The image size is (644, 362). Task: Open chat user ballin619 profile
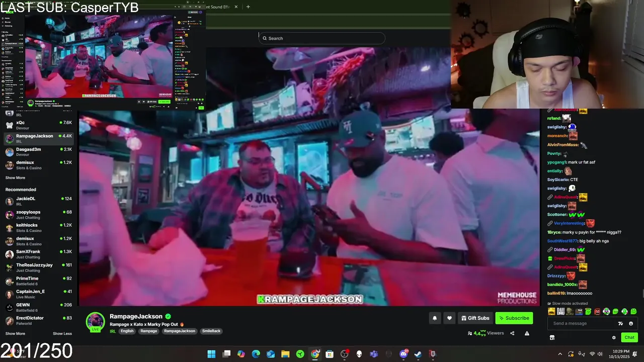pos(556,293)
